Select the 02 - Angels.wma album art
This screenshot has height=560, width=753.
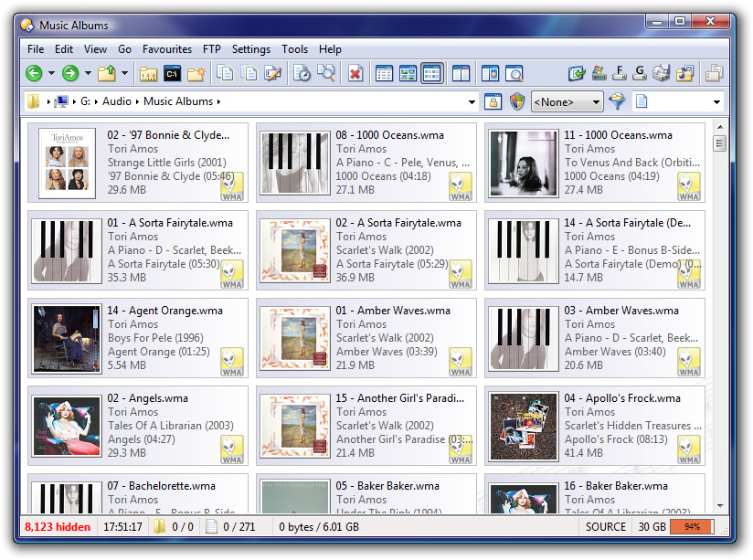coord(67,426)
